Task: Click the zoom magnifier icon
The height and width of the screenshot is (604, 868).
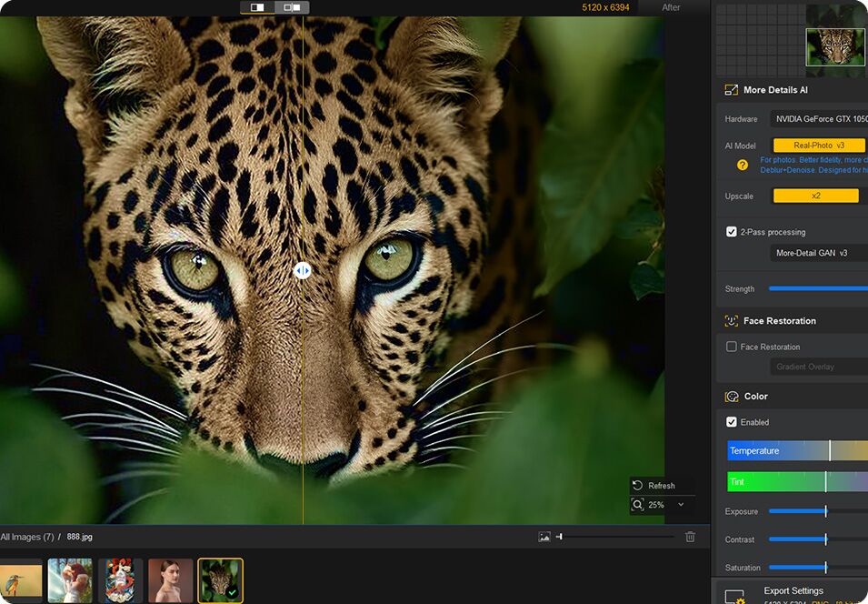Action: point(638,505)
